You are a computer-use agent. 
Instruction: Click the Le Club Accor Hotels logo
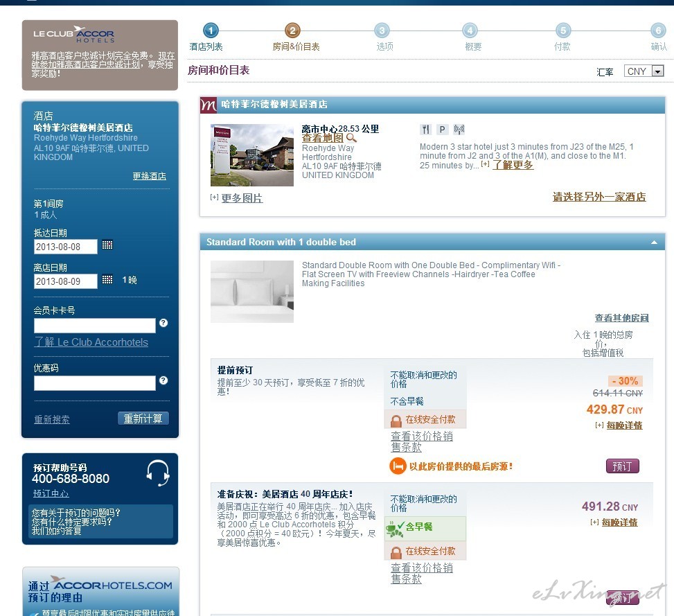(x=74, y=35)
